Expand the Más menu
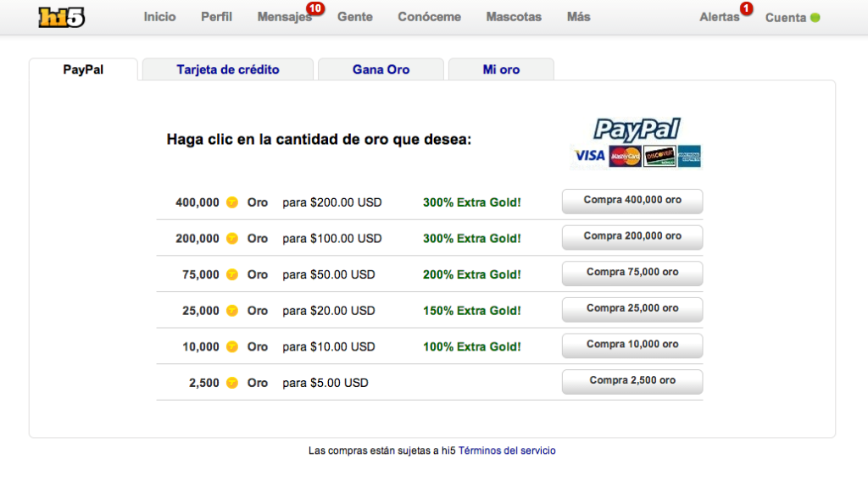The height and width of the screenshot is (481, 868). point(578,17)
